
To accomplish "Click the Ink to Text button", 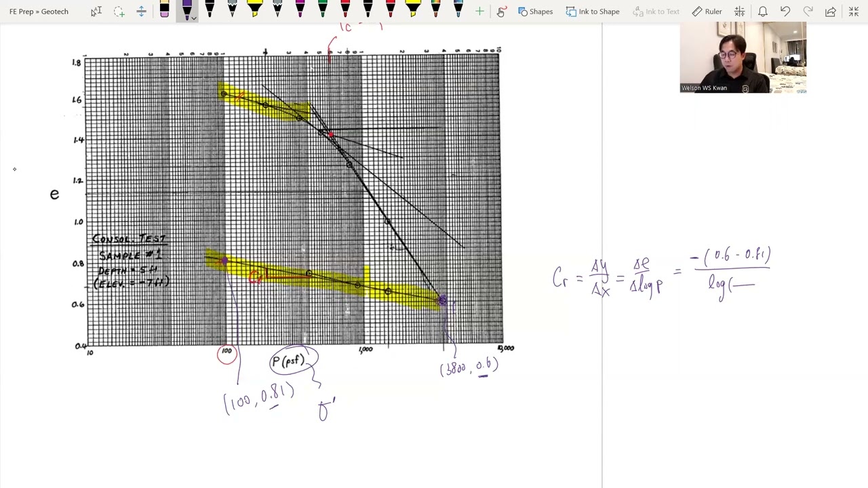I will (x=656, y=11).
